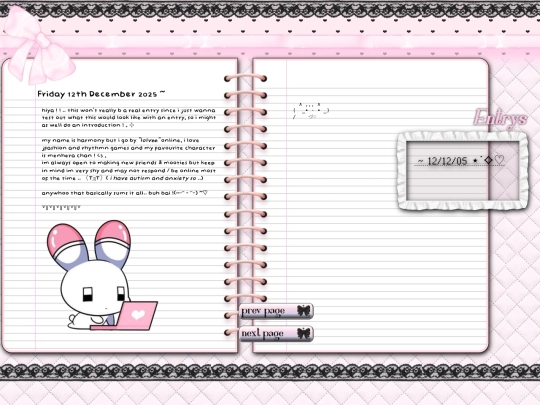
Task: Click the Entrys heading
Action: point(500,118)
